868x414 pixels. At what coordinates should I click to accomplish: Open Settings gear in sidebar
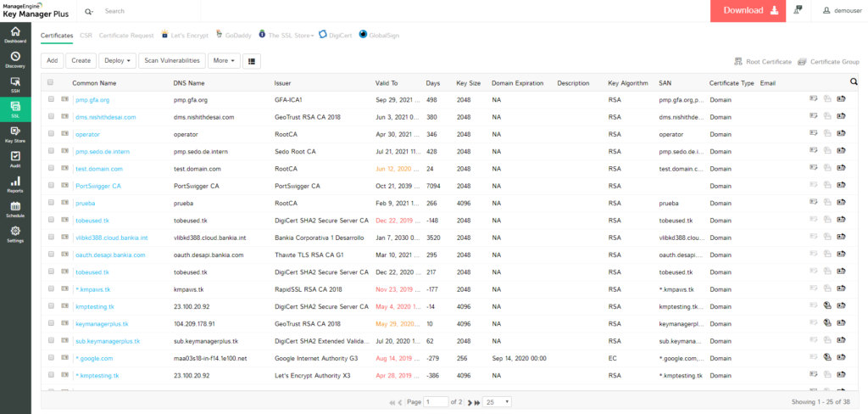tap(15, 234)
